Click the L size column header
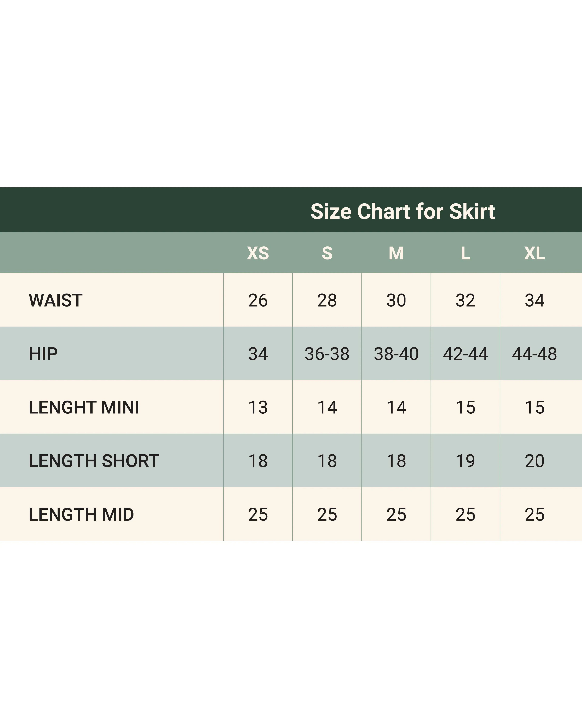582x728 pixels. 465,253
